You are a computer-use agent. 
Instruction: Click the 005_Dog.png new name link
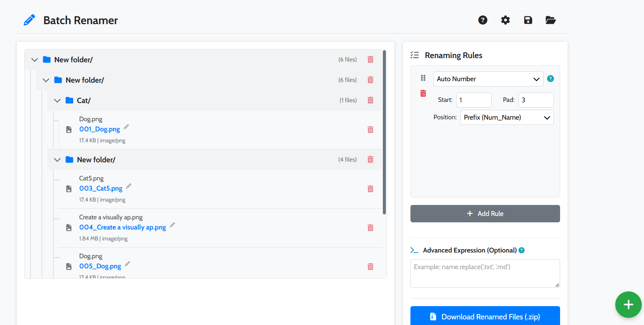[100, 266]
